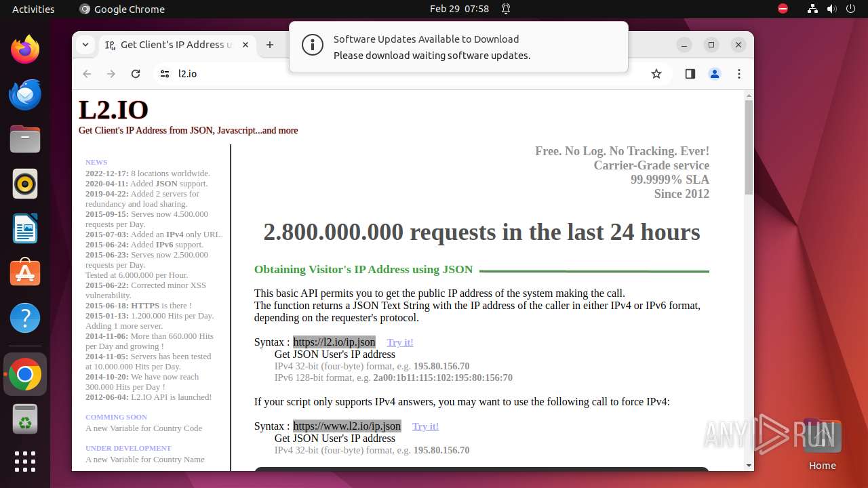This screenshot has width=868, height=488.
Task: Click the first Try it! link
Action: point(400,342)
